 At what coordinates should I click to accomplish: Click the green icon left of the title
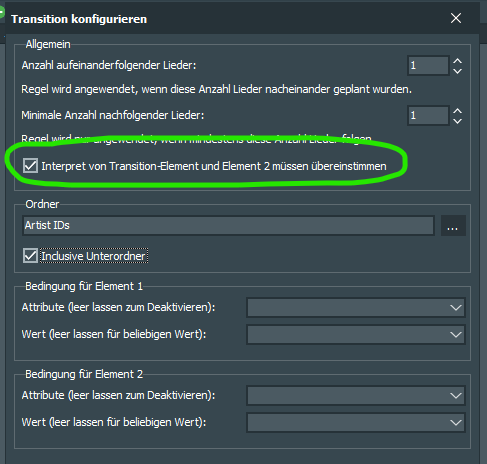[x=2, y=13]
